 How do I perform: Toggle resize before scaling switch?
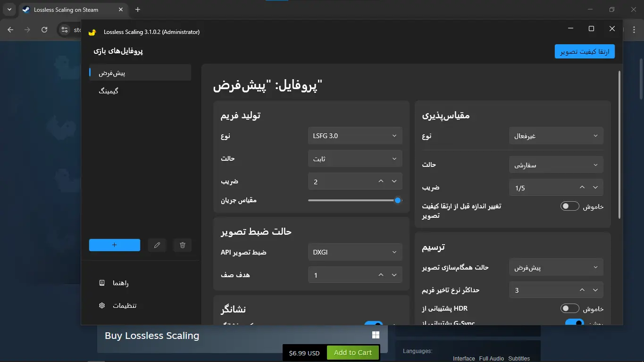[x=569, y=206]
